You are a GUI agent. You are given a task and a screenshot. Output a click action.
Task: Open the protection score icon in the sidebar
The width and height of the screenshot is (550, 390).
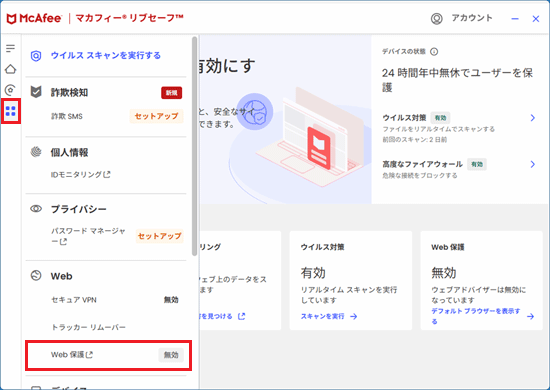[x=11, y=90]
